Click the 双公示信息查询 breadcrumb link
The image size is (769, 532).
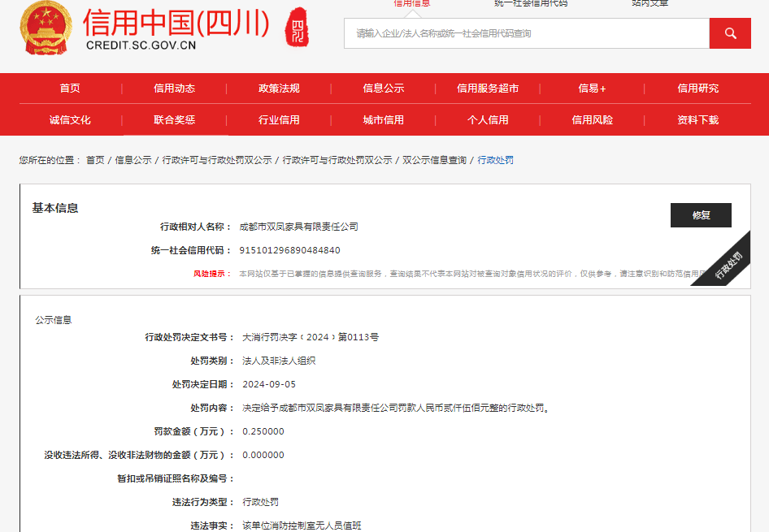tap(435, 160)
